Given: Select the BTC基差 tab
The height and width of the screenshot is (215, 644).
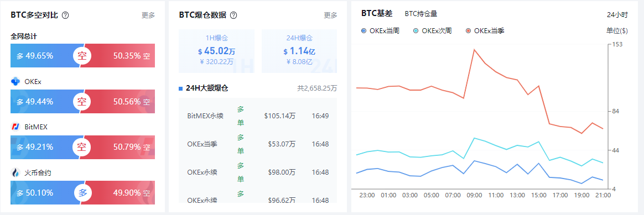Looking at the screenshot, I should 377,13.
